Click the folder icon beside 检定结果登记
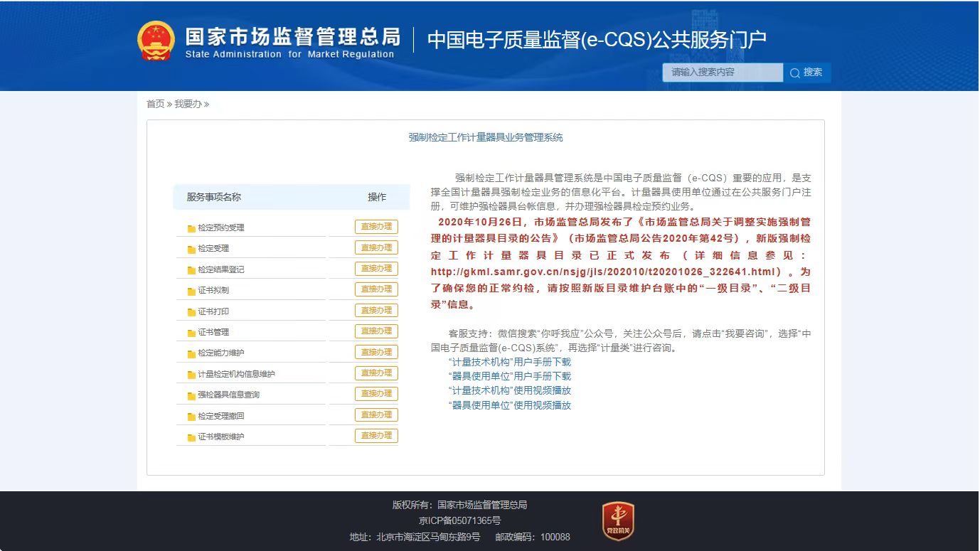 [191, 270]
